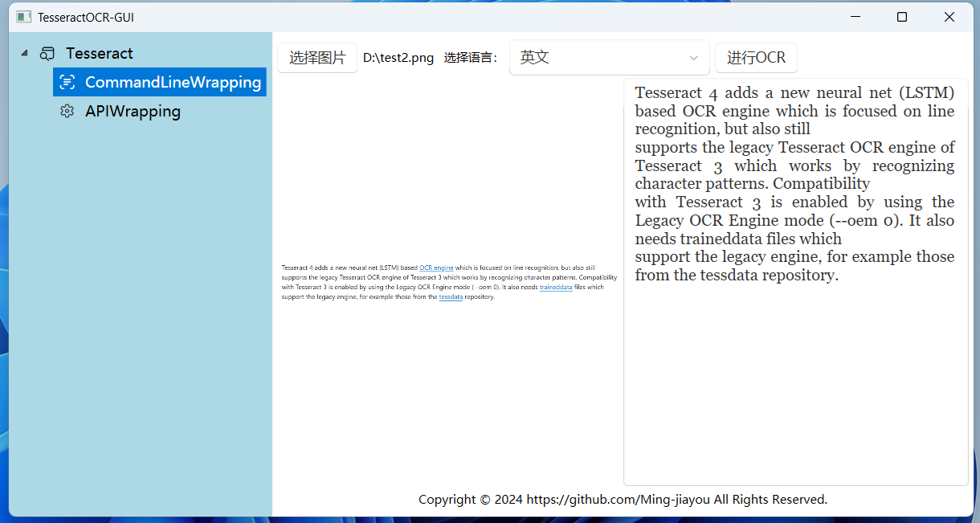
Task: Switch to the APIWrapping page
Action: 133,111
